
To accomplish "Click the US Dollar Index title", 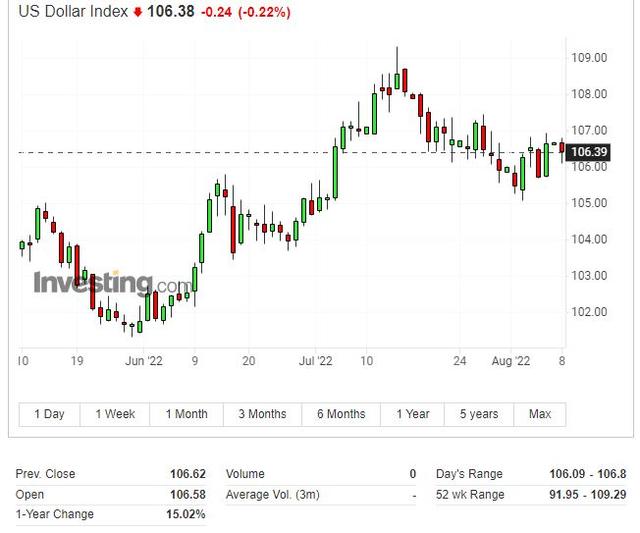I will pyautogui.click(x=73, y=11).
